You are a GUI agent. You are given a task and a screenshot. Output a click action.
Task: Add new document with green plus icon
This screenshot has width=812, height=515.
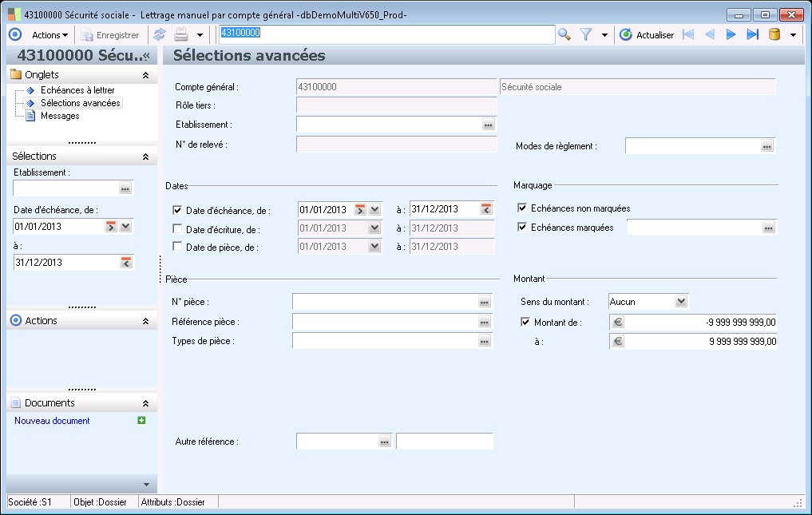(141, 420)
